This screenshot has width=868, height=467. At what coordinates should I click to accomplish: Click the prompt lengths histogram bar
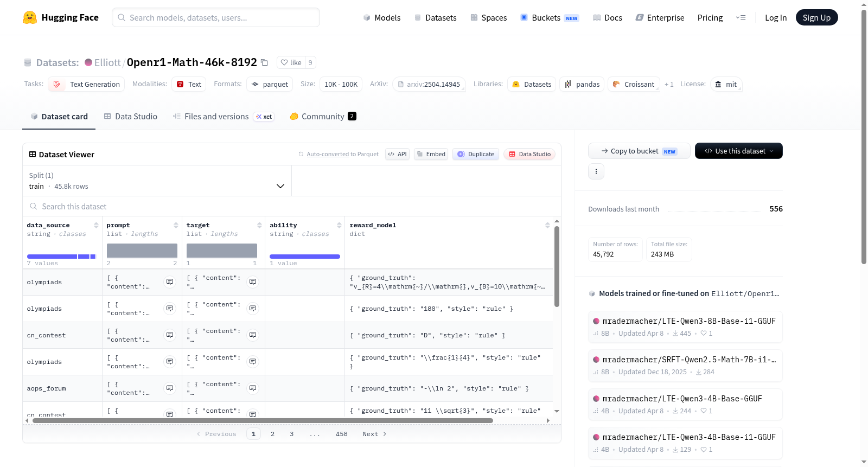(142, 251)
